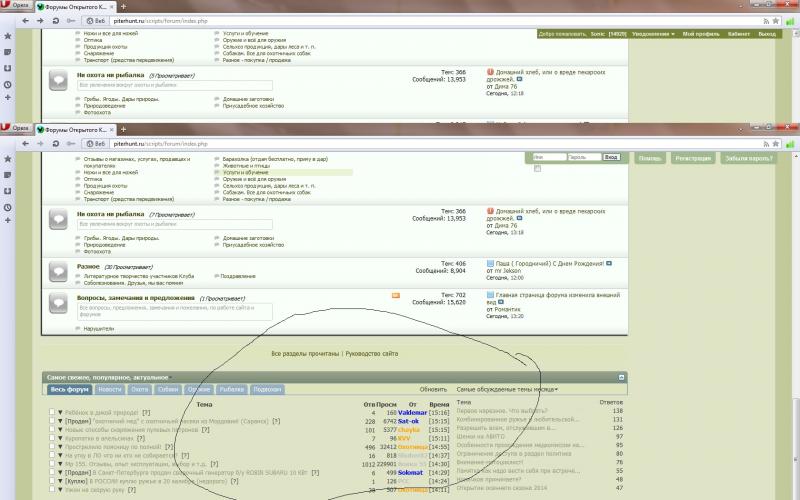This screenshot has height=500, width=800.
Task: Click the username login input field
Action: [x=548, y=158]
